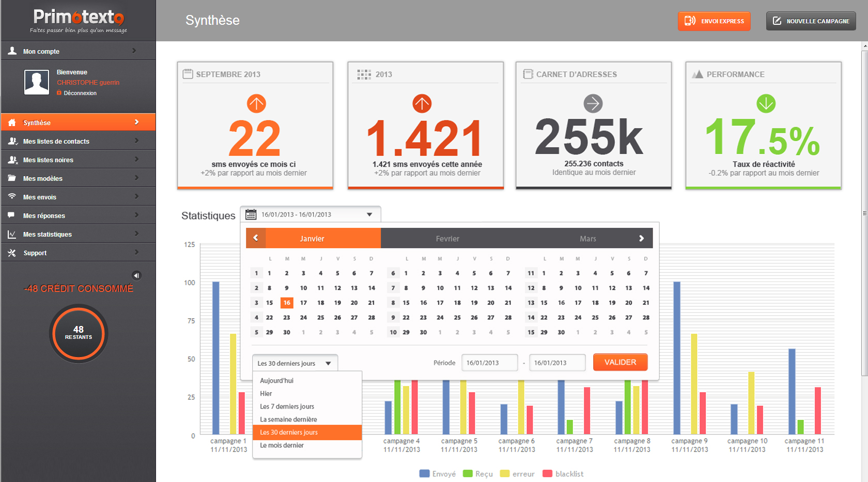This screenshot has height=482, width=868.
Task: Click the triangle icon in Performance header
Action: (698, 74)
